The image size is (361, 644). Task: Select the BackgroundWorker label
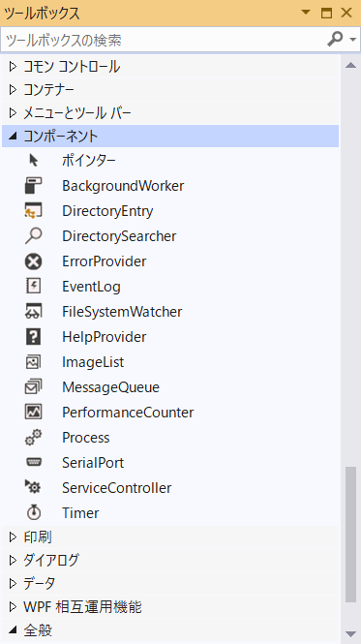point(123,186)
